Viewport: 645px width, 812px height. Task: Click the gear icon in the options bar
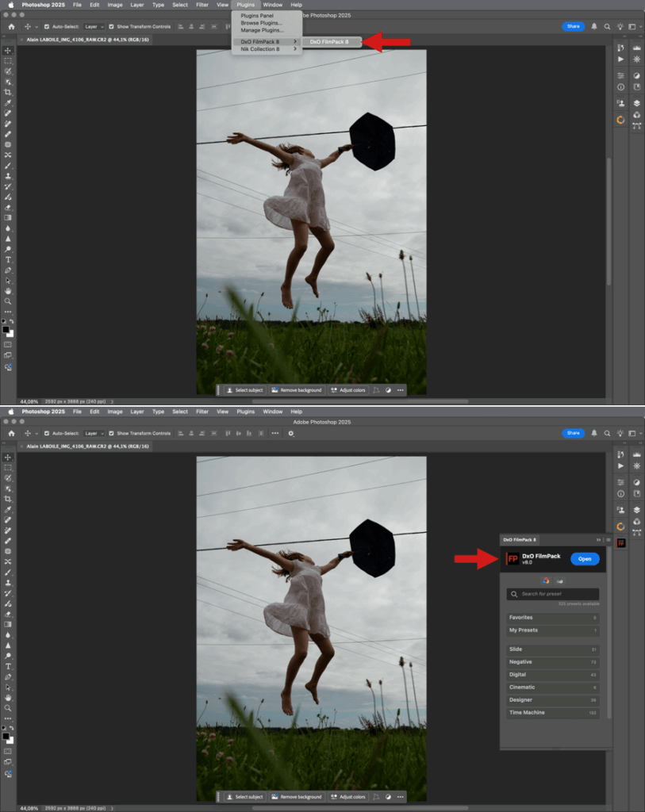click(x=291, y=434)
